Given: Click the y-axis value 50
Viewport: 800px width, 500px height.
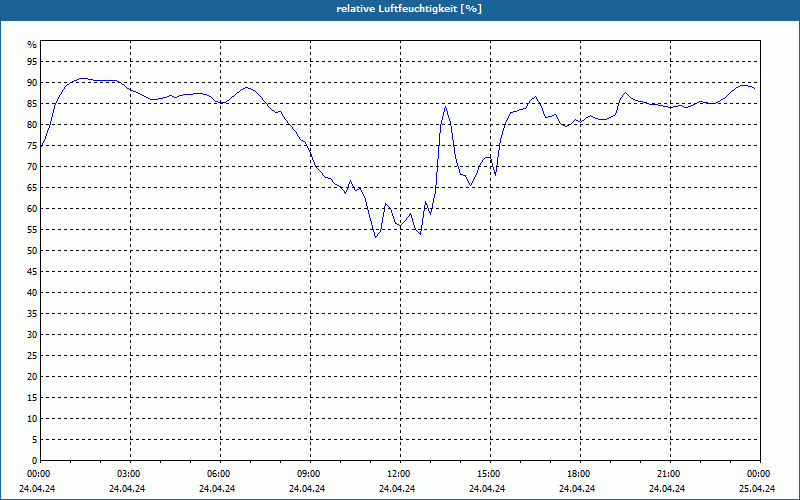Looking at the screenshot, I should [32, 251].
